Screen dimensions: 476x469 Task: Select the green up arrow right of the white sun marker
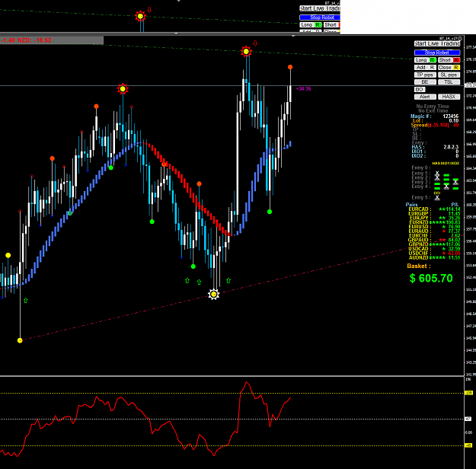(x=228, y=281)
